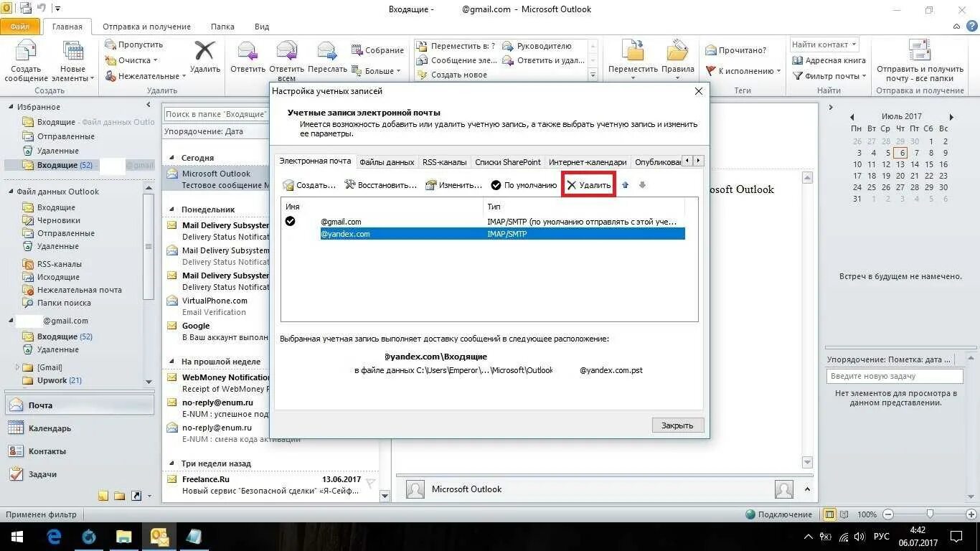Click Mark as read (Прочитано?) button
This screenshot has height=551, width=980.
pos(736,50)
